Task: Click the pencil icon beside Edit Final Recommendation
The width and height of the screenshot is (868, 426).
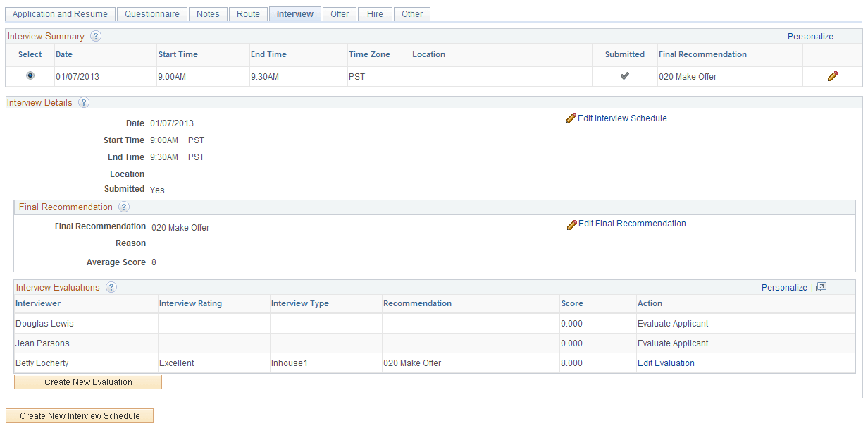Action: coord(571,224)
